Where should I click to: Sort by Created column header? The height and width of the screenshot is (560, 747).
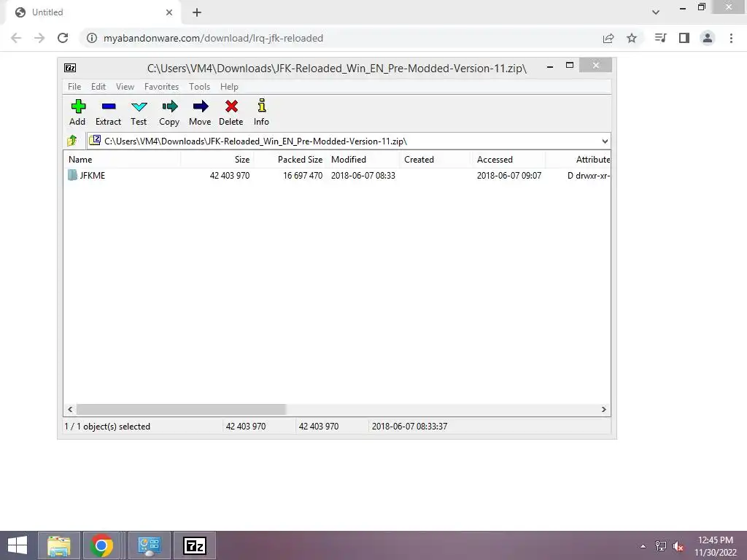tap(436, 160)
